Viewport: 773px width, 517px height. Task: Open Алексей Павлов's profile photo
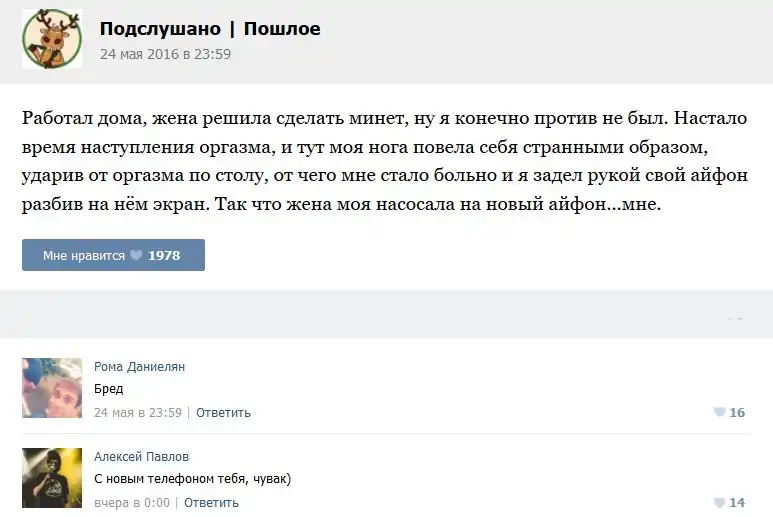(52, 478)
